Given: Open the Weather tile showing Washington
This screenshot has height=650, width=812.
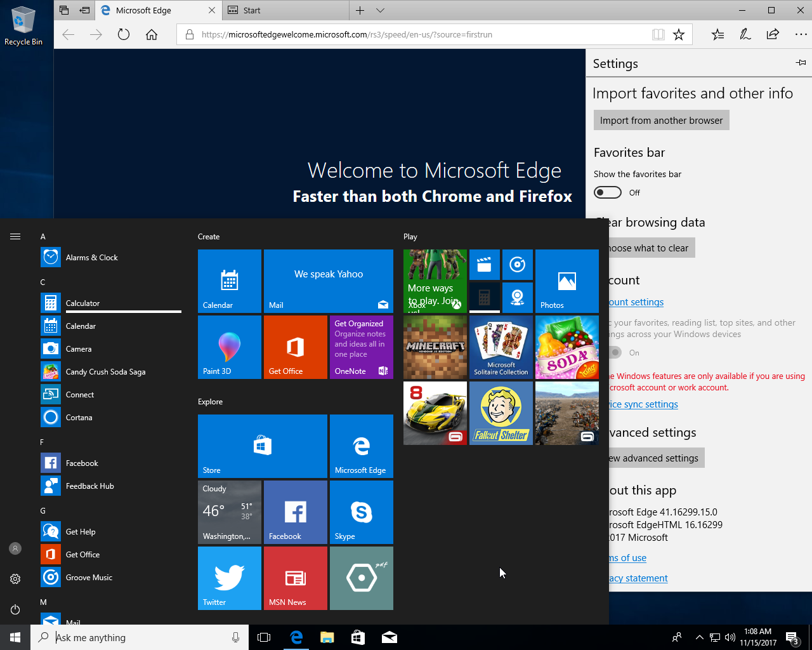Looking at the screenshot, I should [x=230, y=512].
